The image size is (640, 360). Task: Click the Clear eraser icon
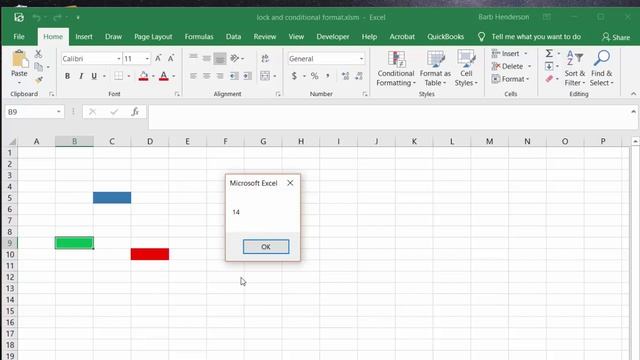[549, 79]
